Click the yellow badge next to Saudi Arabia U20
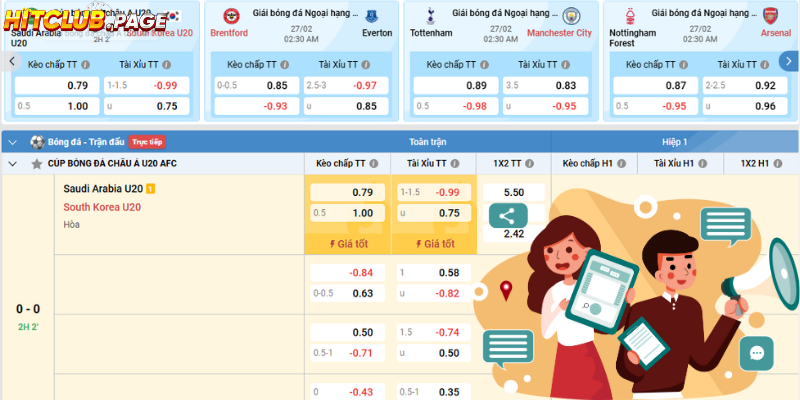800x400 pixels. [x=150, y=188]
